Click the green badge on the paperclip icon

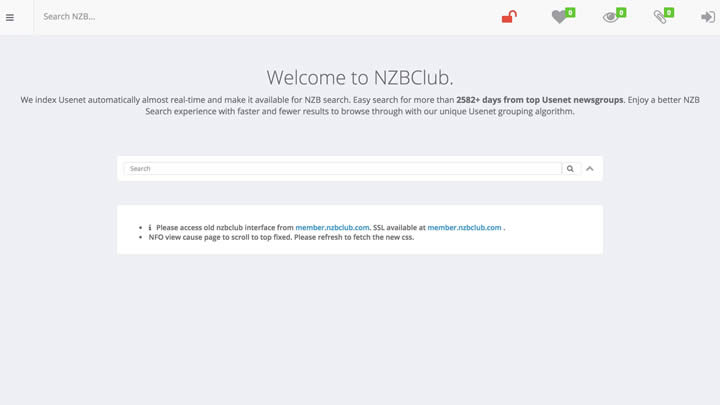pos(669,12)
